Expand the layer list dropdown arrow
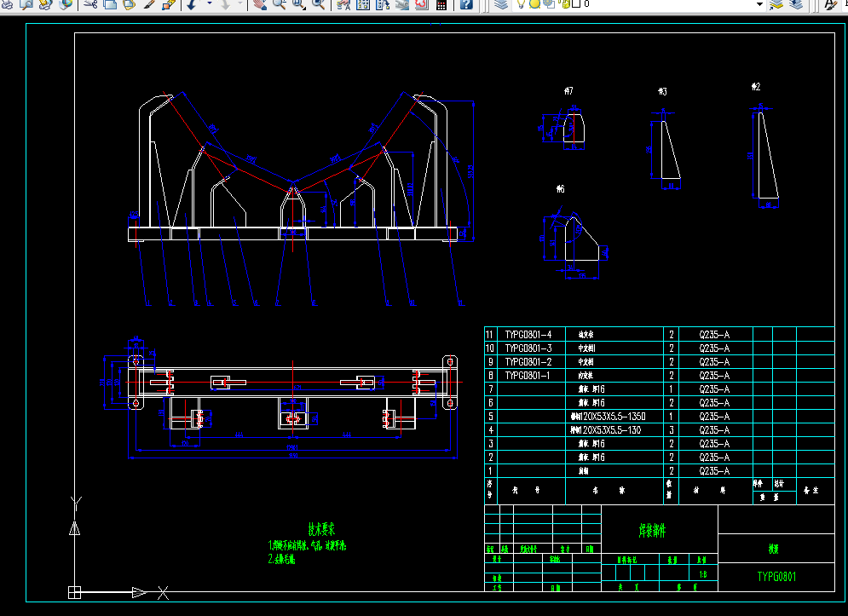The height and width of the screenshot is (616, 848). 759,4
